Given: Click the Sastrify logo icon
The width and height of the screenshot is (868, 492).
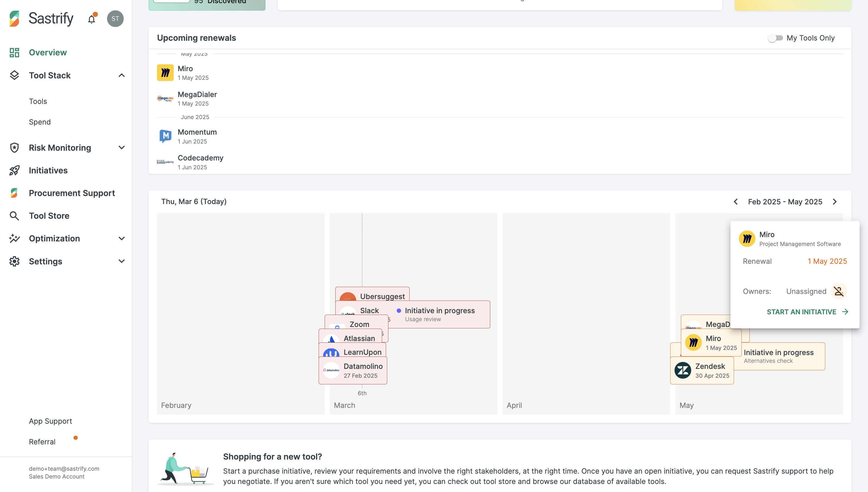Looking at the screenshot, I should tap(14, 18).
